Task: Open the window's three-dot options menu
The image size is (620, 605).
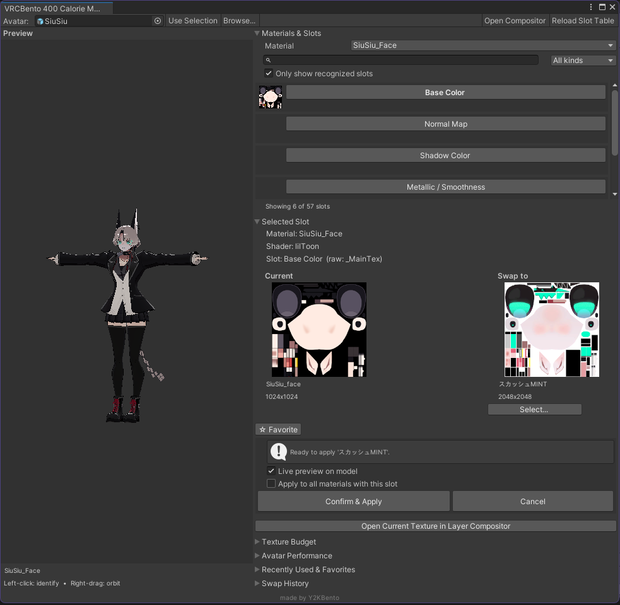Action: coord(591,7)
